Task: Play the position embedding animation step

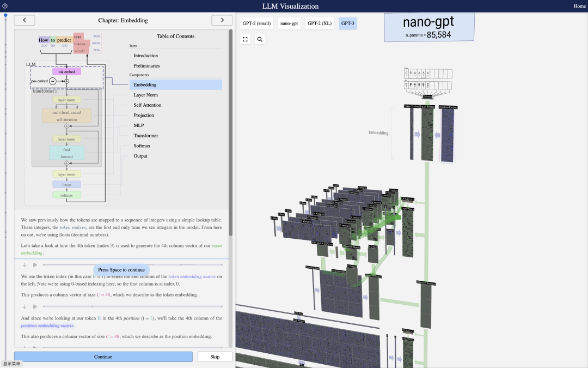Action: tap(35, 307)
